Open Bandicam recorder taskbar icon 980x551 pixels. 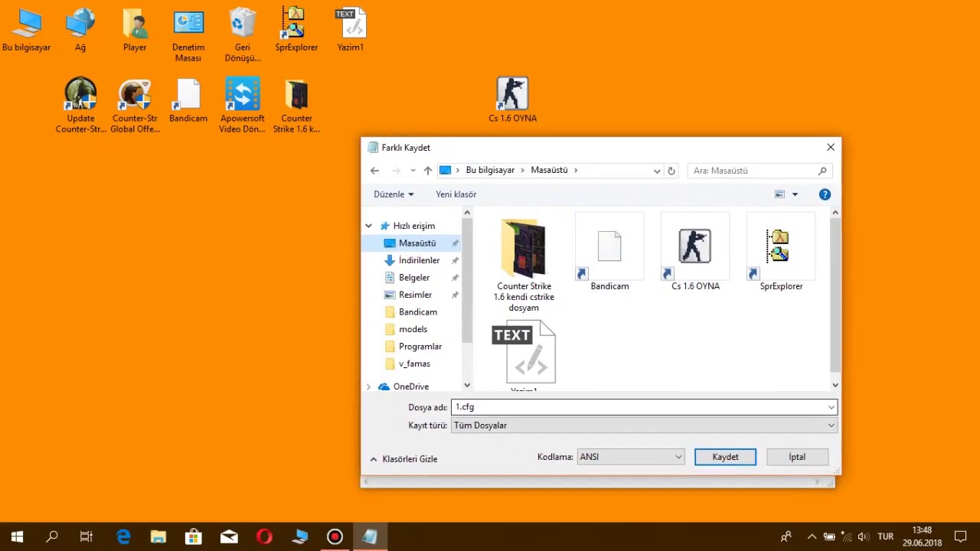coord(335,537)
